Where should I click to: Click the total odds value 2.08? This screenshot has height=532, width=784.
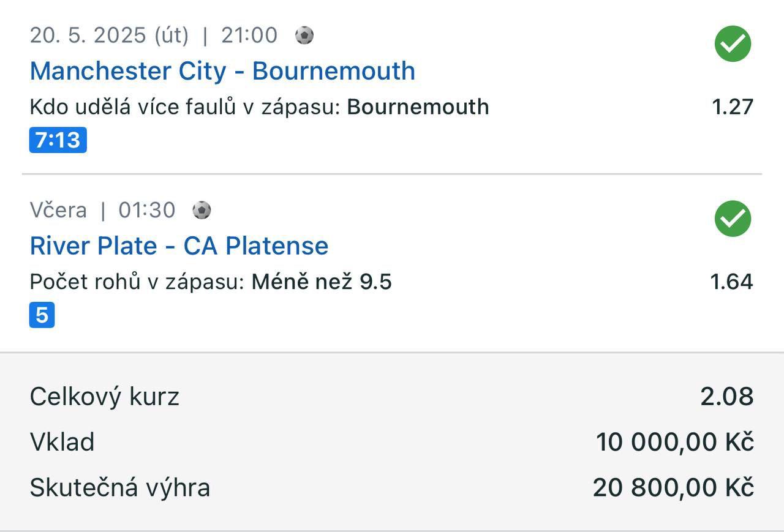click(x=727, y=397)
